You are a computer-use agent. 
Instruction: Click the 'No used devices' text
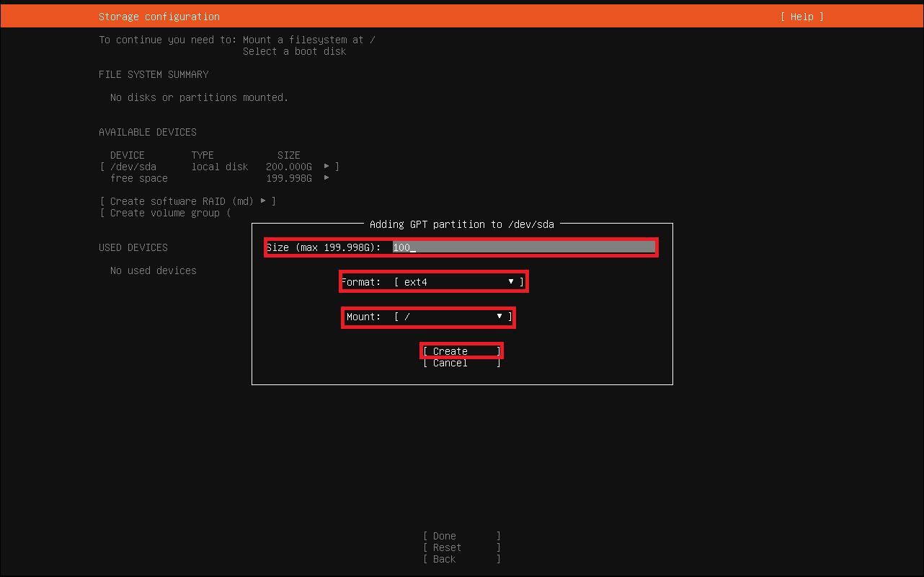coord(154,270)
